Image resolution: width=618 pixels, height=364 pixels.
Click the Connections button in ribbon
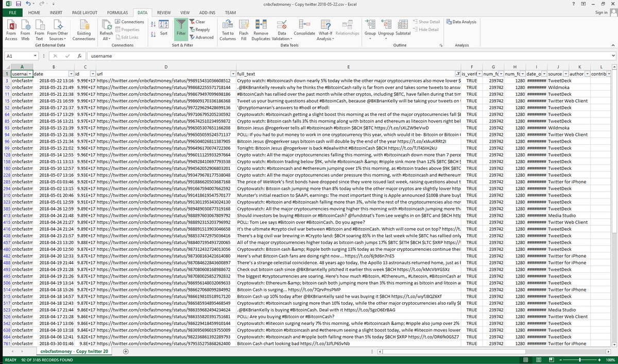click(x=129, y=22)
